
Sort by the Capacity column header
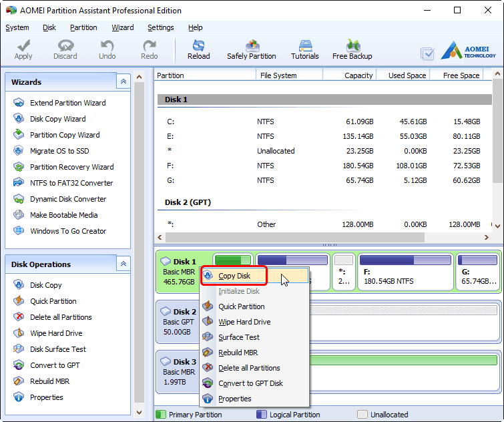[x=349, y=75]
